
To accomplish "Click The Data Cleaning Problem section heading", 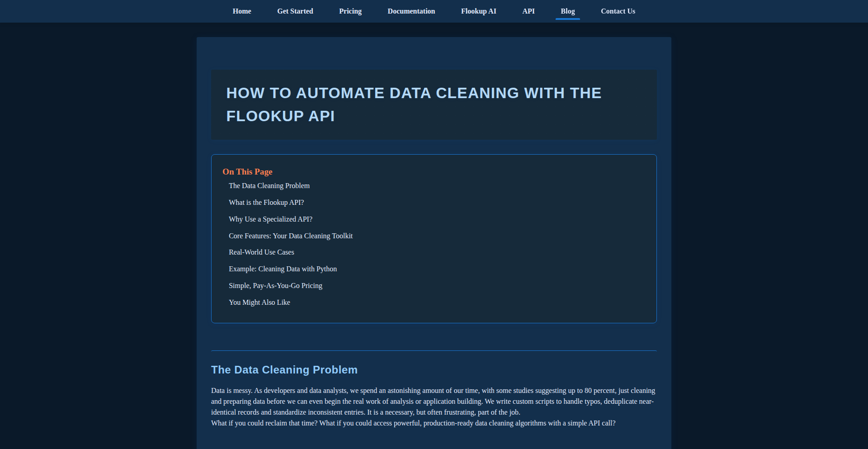I will point(284,370).
